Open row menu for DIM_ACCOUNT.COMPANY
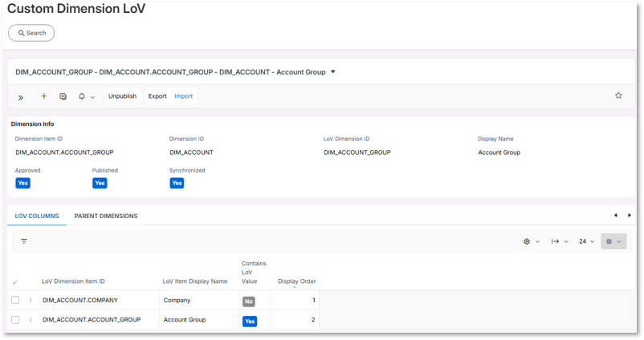Viewport: 644px width, 340px height. (31, 300)
